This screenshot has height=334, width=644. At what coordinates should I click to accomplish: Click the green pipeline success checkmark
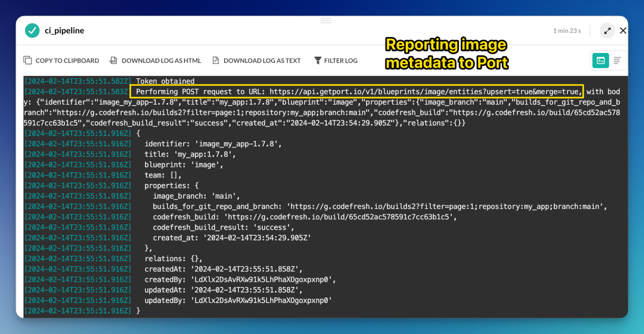coord(32,30)
